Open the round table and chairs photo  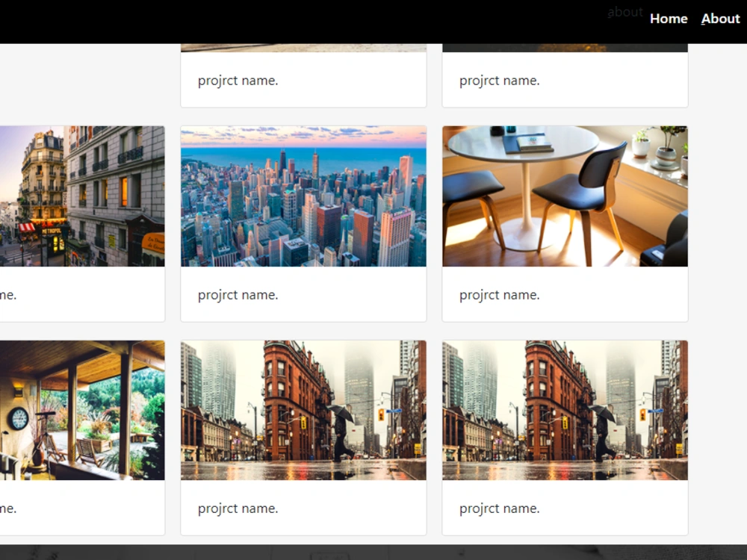tap(565, 196)
